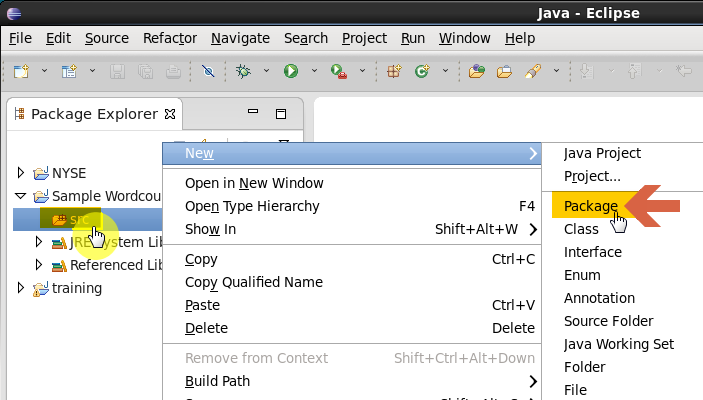
Task: Click the green Run button icon
Action: coord(291,71)
